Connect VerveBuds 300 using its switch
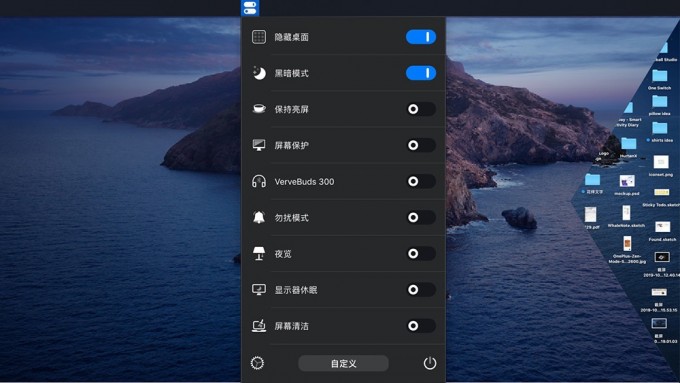Screen dimensions: 680x383 421,181
